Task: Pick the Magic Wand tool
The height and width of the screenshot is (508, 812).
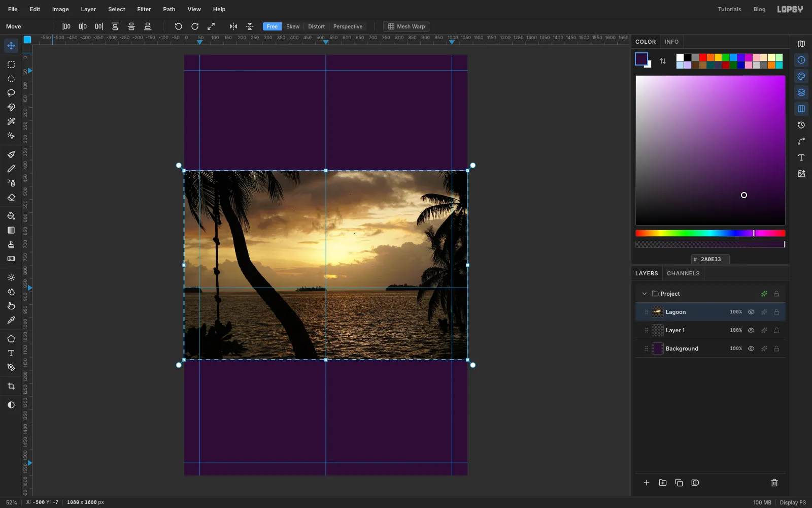Action: click(x=11, y=121)
